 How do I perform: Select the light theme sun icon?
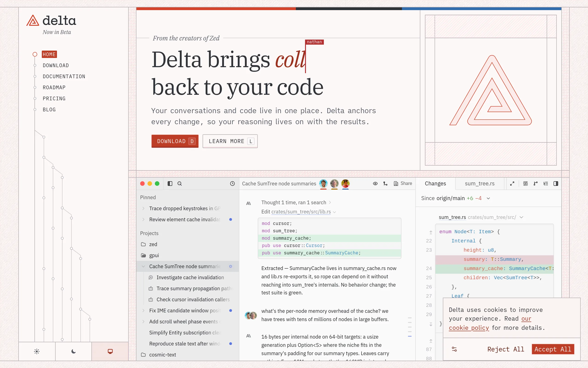point(37,351)
